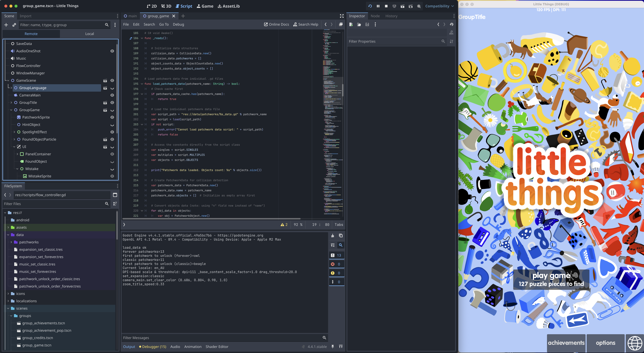This screenshot has height=353, width=644.
Task: Toggle split mode in FileSystem panel
Action: (115, 195)
